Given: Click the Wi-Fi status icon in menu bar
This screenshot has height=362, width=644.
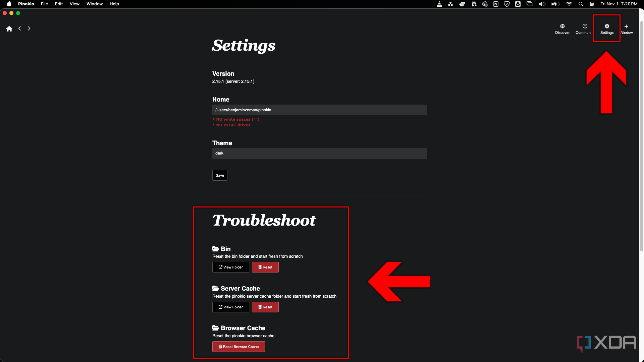Looking at the screenshot, I should point(569,4).
